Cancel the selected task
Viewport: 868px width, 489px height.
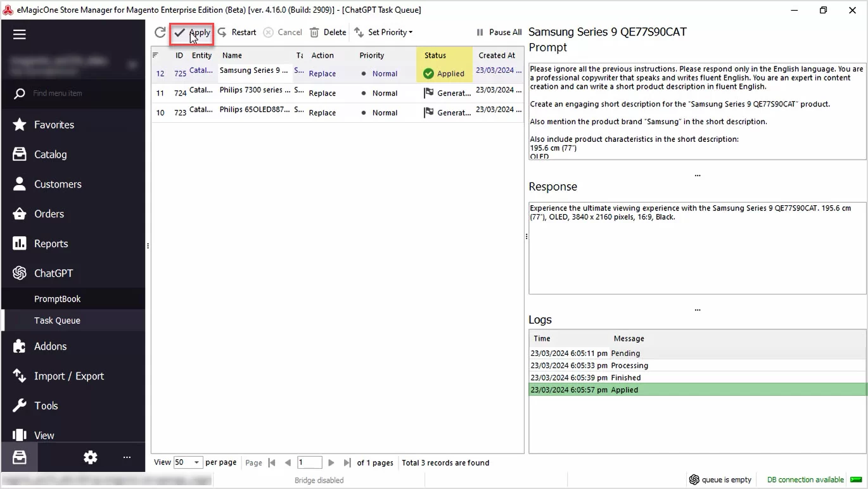coord(283,32)
